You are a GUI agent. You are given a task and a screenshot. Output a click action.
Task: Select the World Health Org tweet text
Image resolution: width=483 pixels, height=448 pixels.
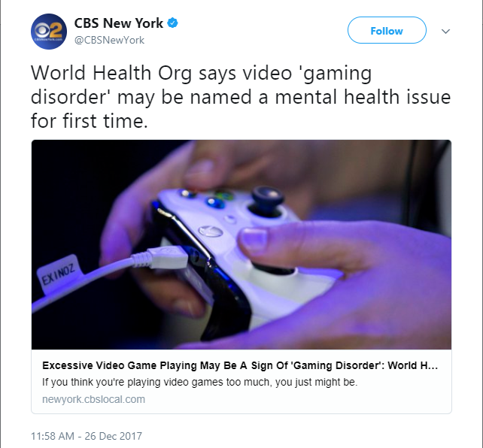241,97
